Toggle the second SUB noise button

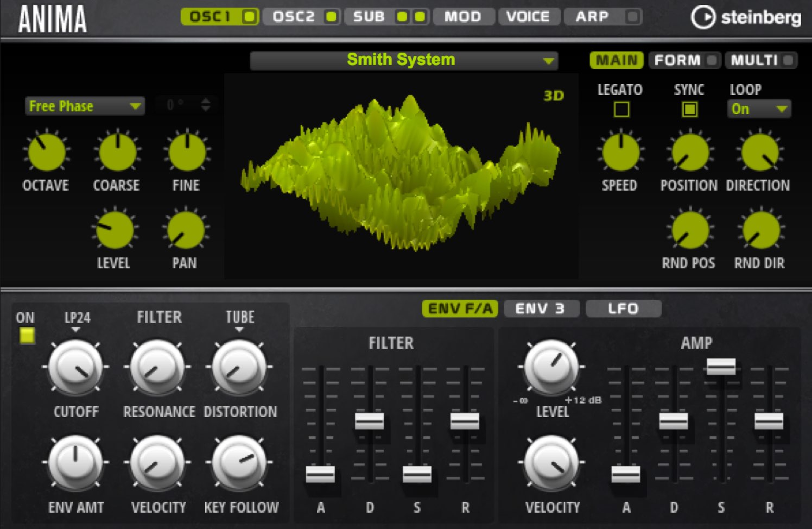(x=420, y=17)
